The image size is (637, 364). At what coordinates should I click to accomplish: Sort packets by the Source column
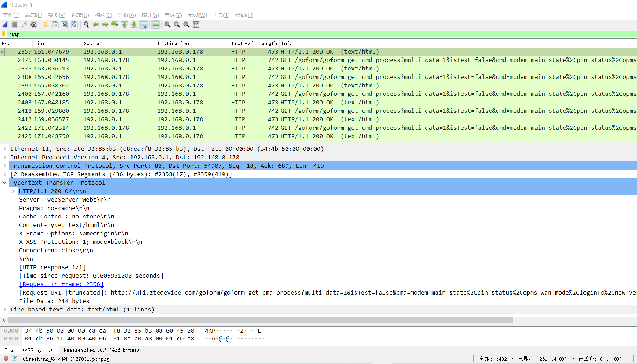[119, 43]
